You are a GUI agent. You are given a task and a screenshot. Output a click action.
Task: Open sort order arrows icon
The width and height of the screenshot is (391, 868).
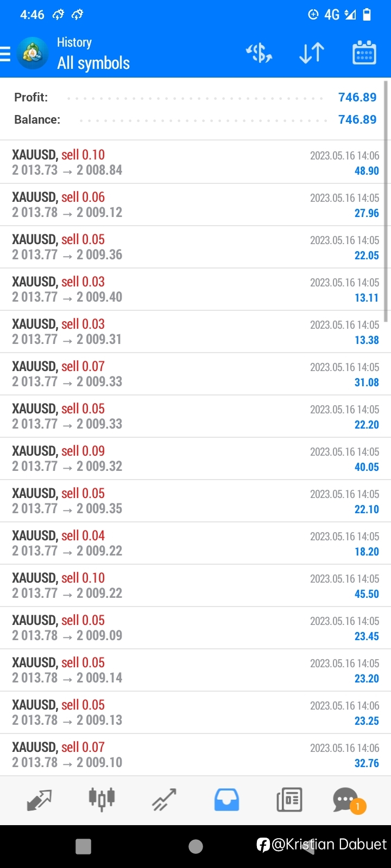312,53
